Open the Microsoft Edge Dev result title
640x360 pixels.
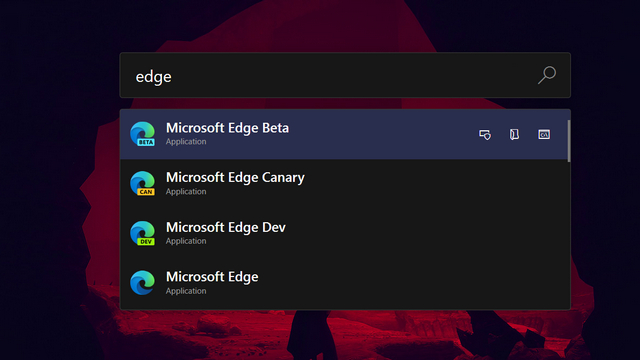click(x=226, y=227)
